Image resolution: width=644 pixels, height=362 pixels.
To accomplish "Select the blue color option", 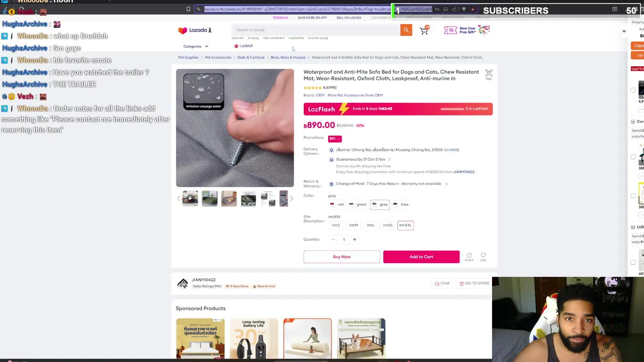I will (401, 205).
